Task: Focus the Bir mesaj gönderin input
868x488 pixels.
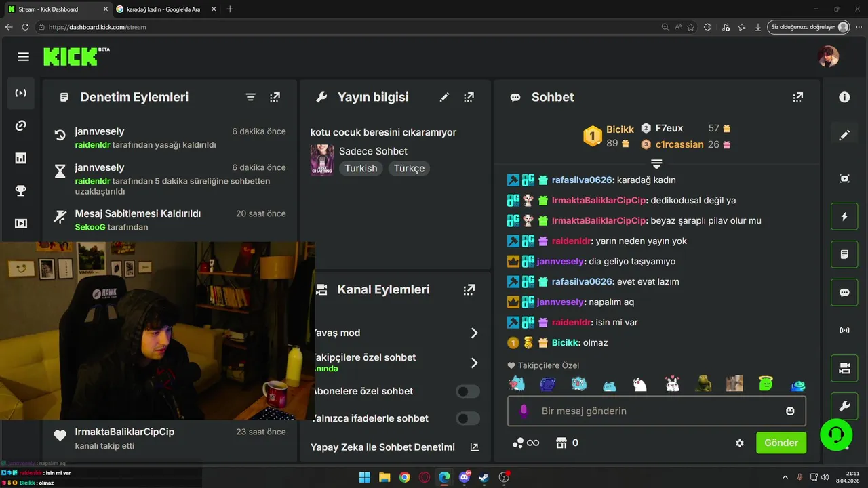Action: point(656,411)
